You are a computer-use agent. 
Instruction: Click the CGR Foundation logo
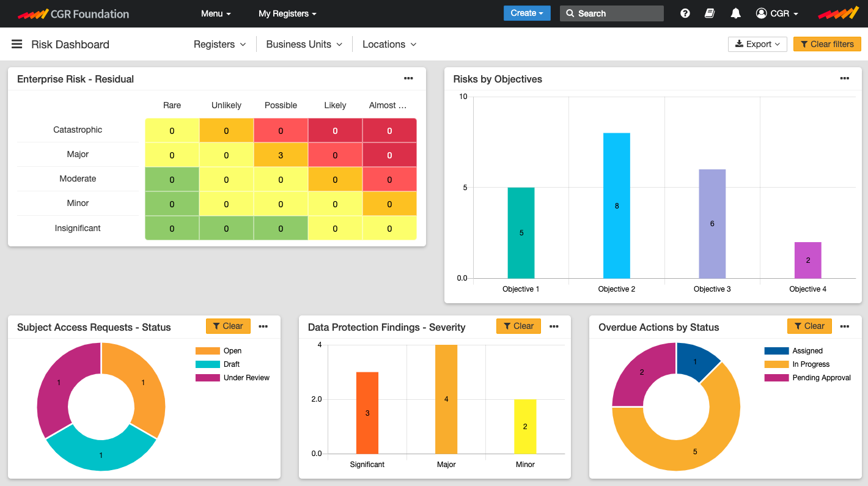tap(73, 13)
